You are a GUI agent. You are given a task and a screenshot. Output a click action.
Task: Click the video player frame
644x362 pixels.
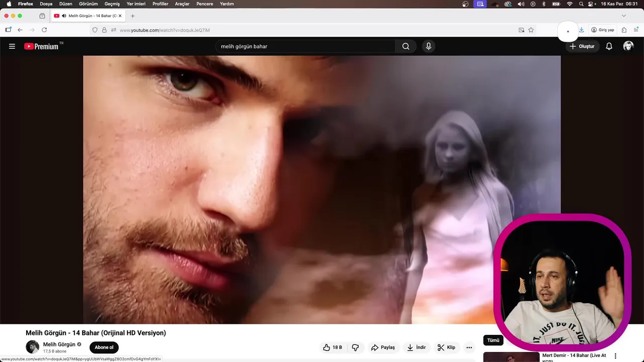pos(321,190)
